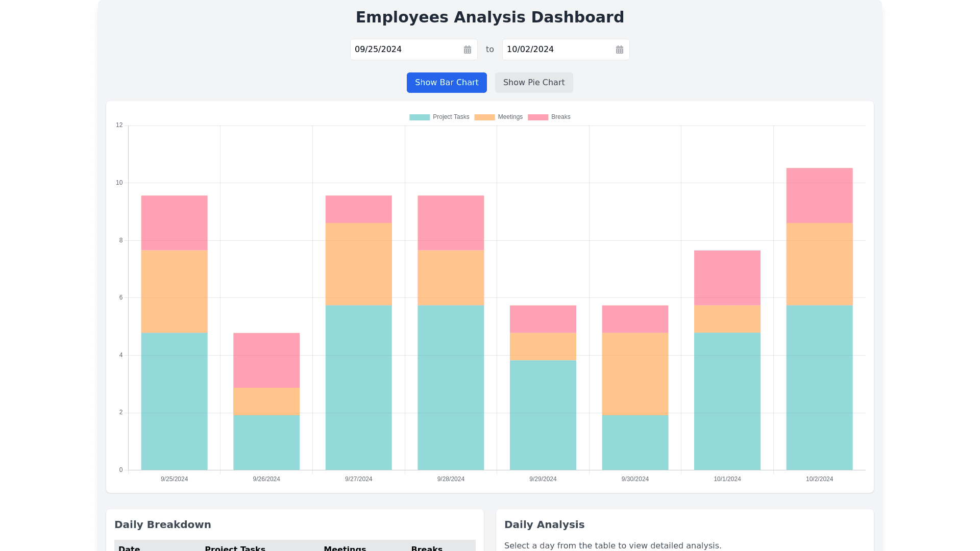This screenshot has width=980, height=551.
Task: Open the end date calendar picker icon
Action: [619, 49]
